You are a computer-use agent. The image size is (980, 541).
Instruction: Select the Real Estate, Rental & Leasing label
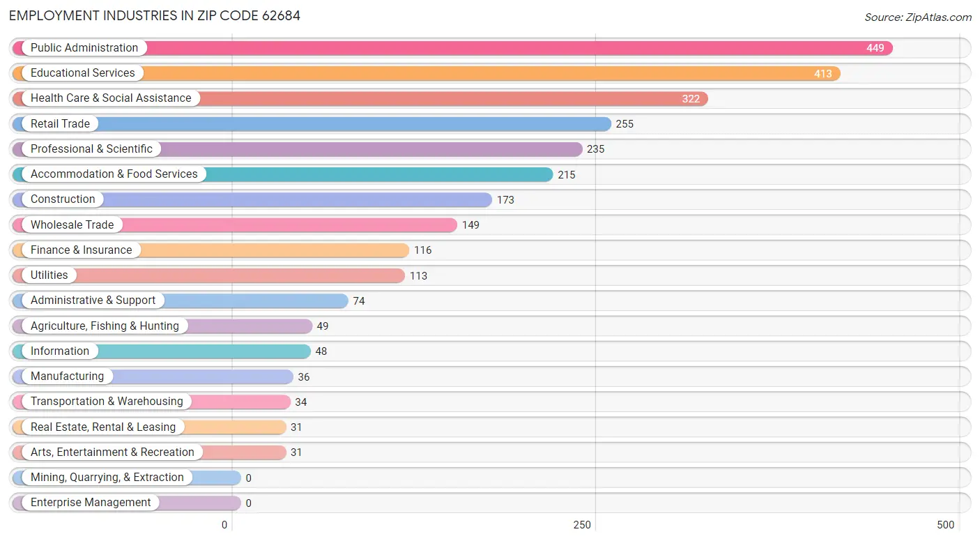(x=103, y=427)
